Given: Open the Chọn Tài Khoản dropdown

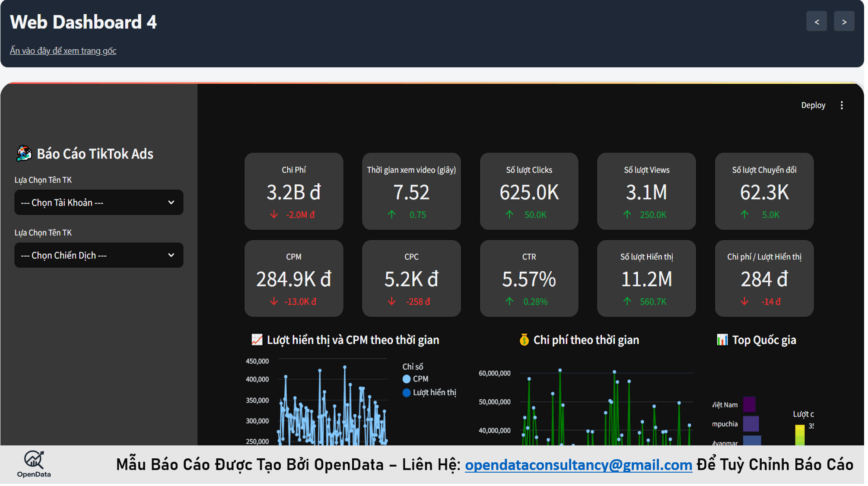Looking at the screenshot, I should (x=99, y=203).
